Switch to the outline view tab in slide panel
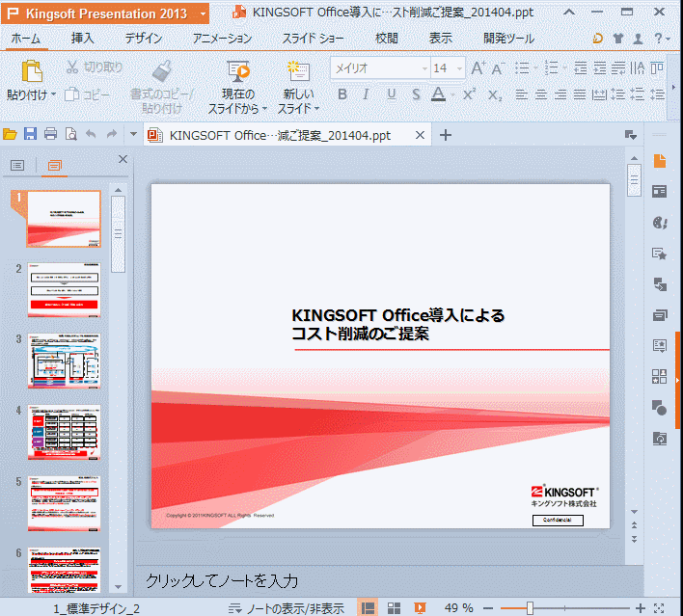The height and width of the screenshot is (616, 683). (x=17, y=166)
